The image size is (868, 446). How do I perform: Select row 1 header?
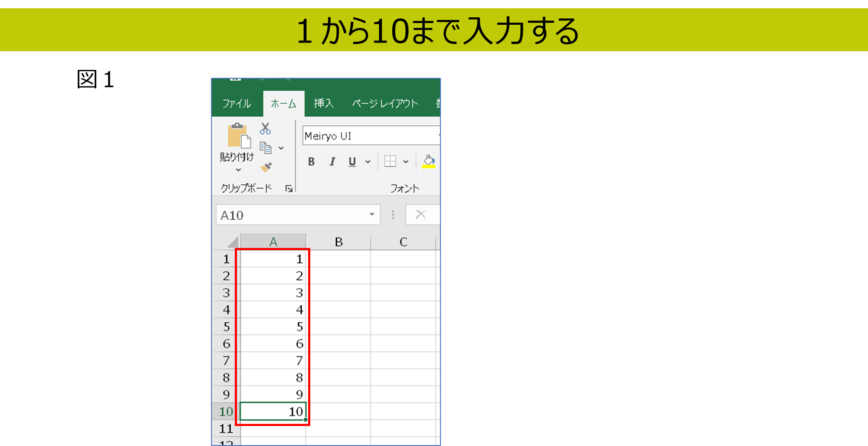pos(226,259)
